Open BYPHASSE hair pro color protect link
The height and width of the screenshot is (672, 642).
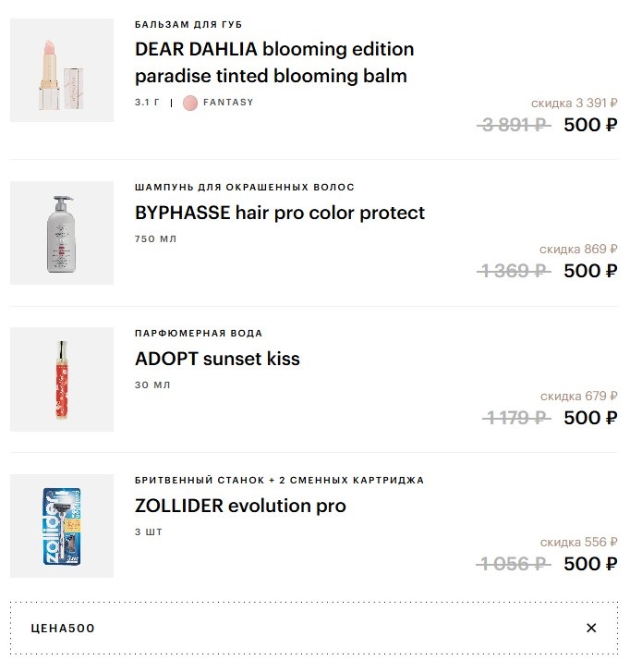(x=280, y=213)
